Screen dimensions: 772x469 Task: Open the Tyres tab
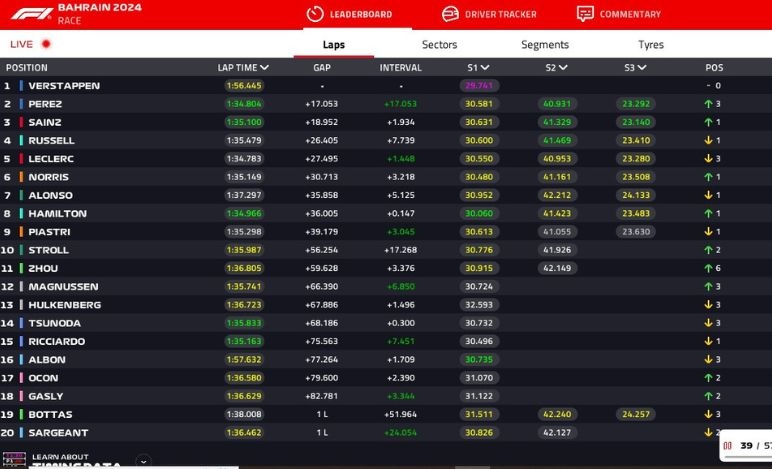[650, 45]
